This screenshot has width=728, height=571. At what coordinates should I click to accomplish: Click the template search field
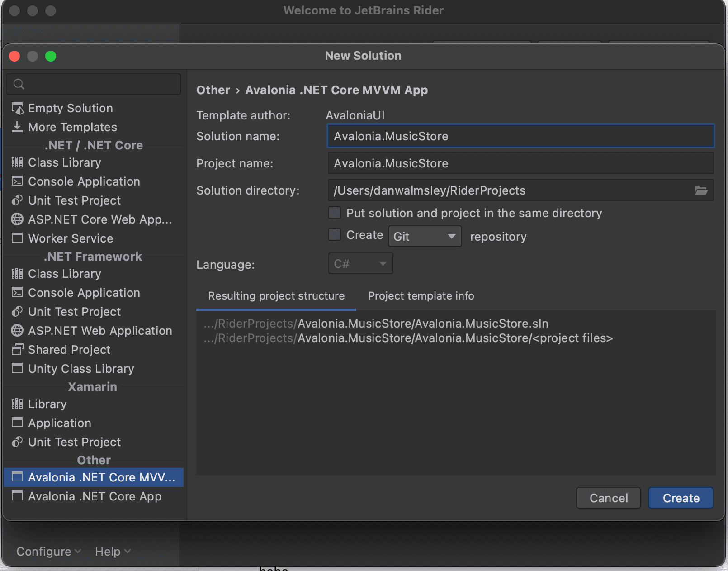[95, 84]
